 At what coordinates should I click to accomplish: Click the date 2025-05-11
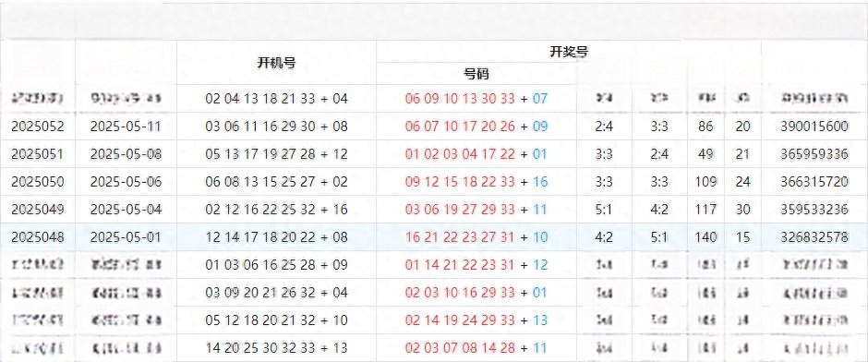pos(126,127)
